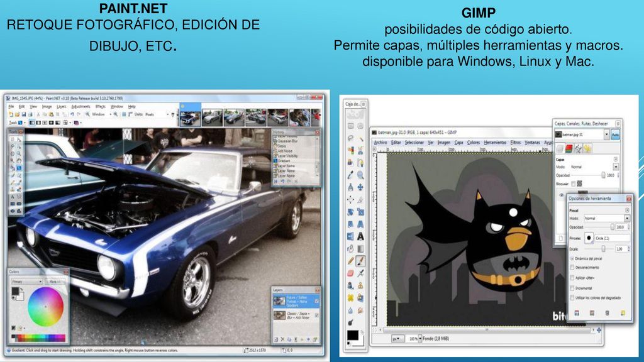Viewport: 644px width, 362px height.
Task: Select the GIMP Paintbrush tool
Action: coord(360,261)
